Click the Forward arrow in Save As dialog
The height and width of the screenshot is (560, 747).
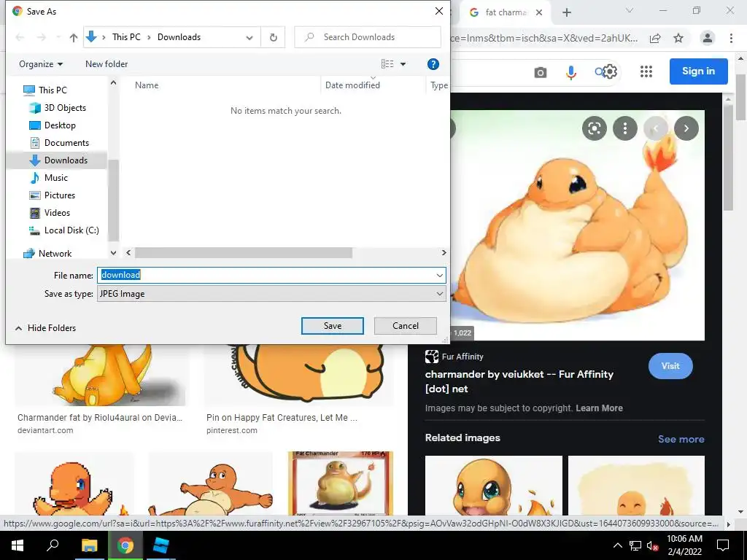click(x=42, y=37)
